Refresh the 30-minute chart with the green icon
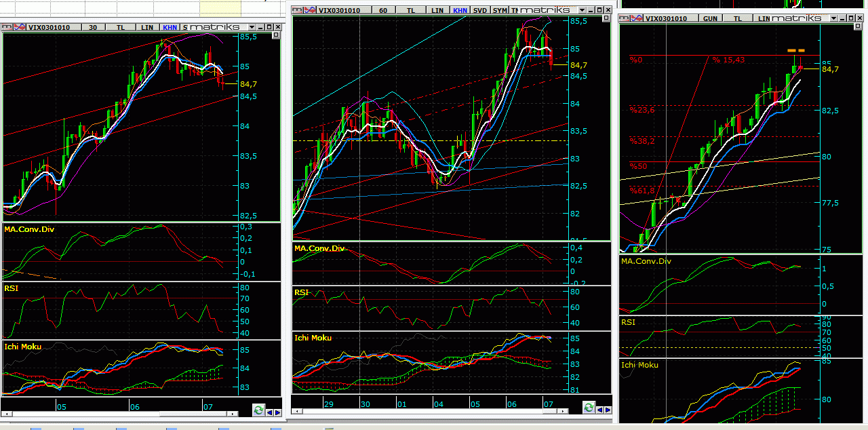The width and height of the screenshot is (868, 430). pyautogui.click(x=258, y=410)
